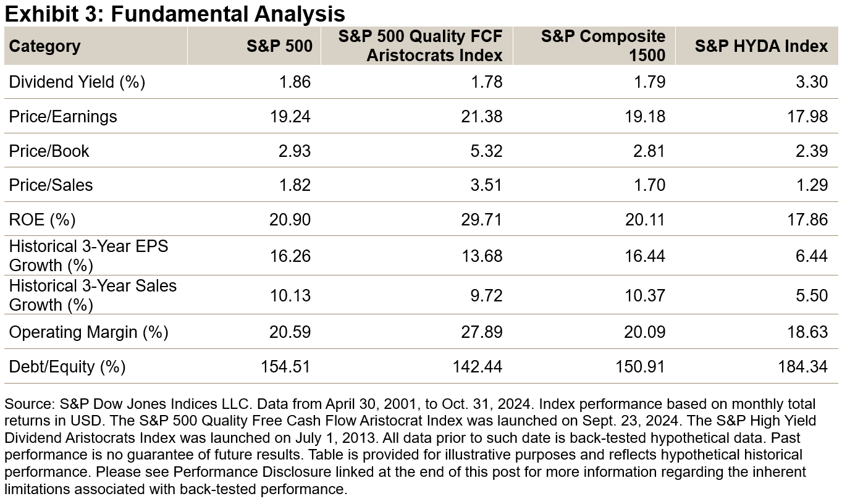
Task: Click the Exhibit 3 Fundamental Analysis title
Action: (x=175, y=14)
